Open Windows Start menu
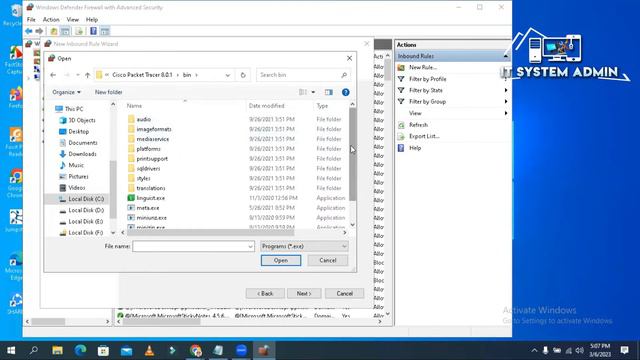The image size is (640, 360). point(11,350)
